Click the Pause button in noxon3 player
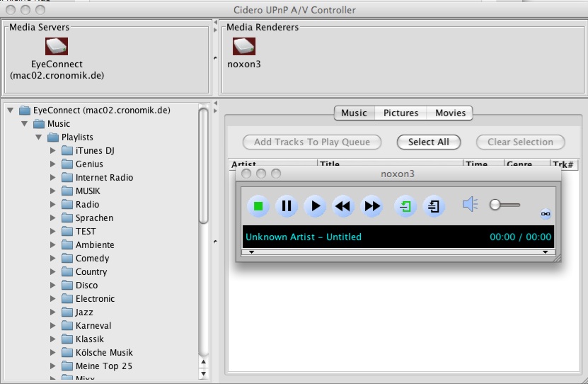The height and width of the screenshot is (384, 588). coord(287,206)
